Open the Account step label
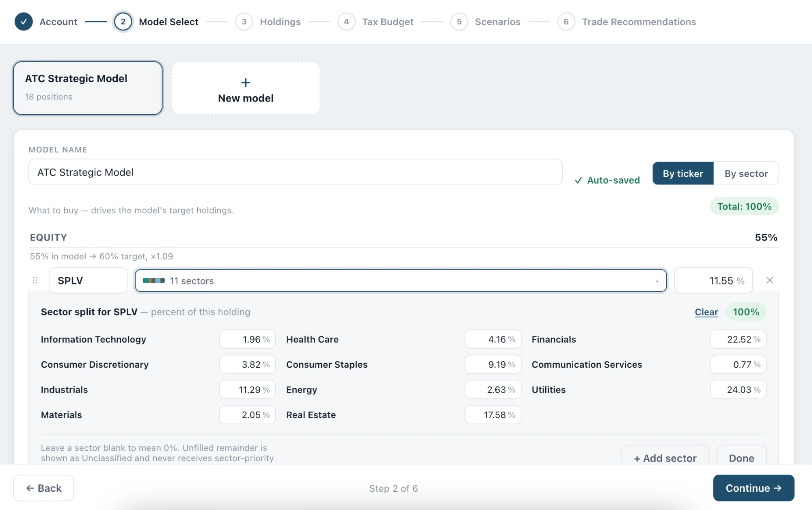Screen dimensions: 812x510 click(x=58, y=22)
